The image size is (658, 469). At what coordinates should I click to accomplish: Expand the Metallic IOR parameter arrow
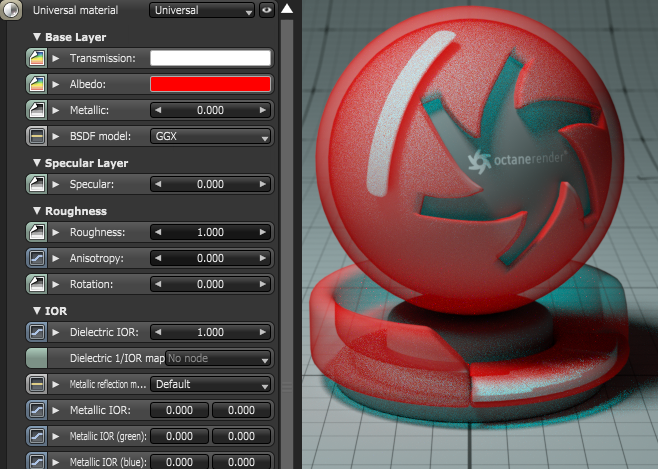point(56,410)
